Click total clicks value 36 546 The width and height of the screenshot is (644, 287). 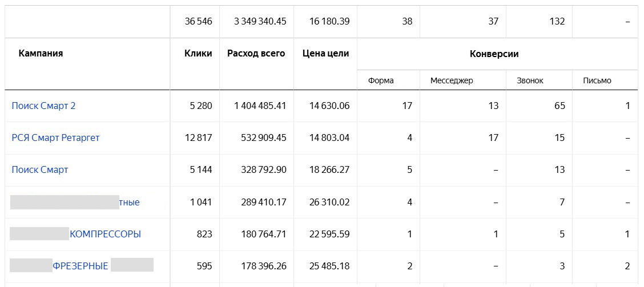pos(198,22)
